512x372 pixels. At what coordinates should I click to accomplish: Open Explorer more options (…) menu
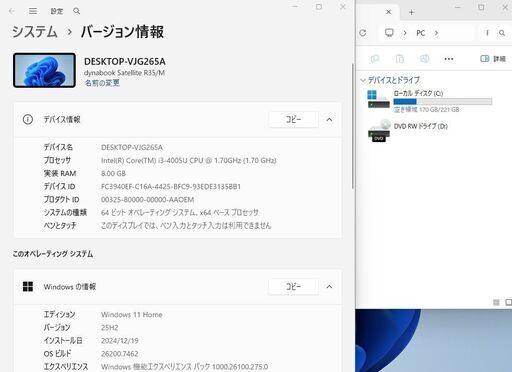coord(449,59)
